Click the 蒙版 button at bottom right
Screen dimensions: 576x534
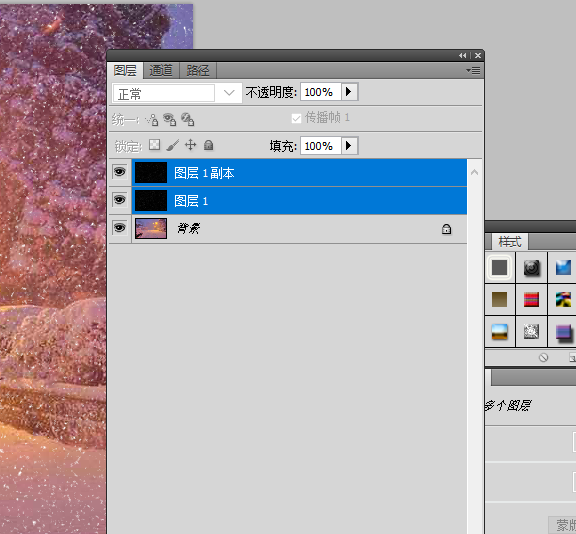tap(562, 525)
